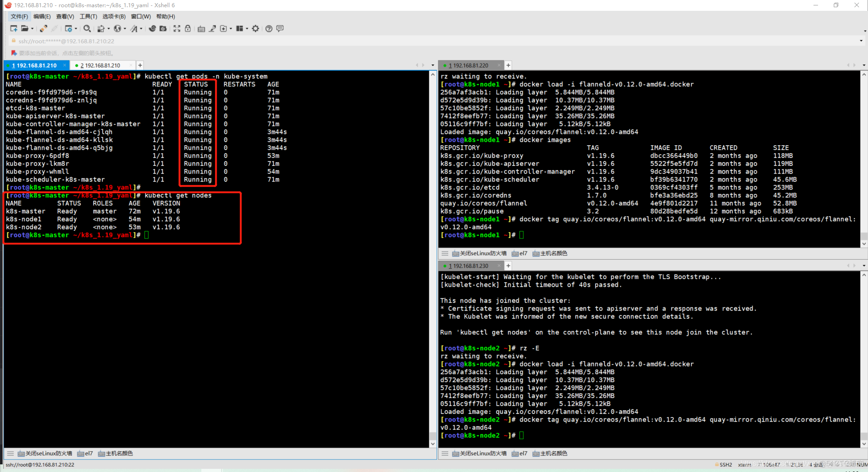Expand the new tab box dropdown arrow
This screenshot has height=472, width=868.
[x=231, y=29]
